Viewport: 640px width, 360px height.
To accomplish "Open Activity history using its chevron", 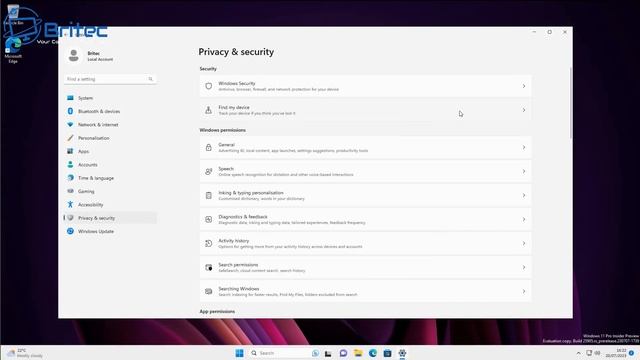I will click(x=524, y=243).
